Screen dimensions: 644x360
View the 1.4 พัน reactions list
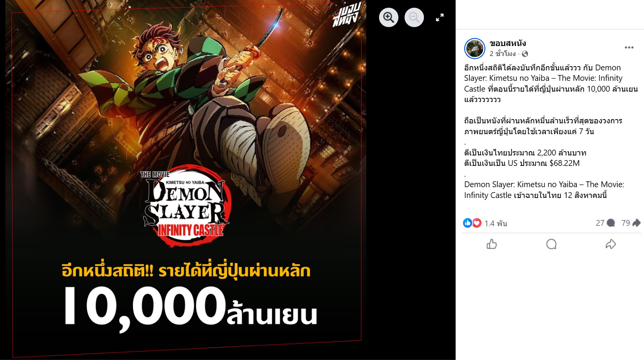495,223
